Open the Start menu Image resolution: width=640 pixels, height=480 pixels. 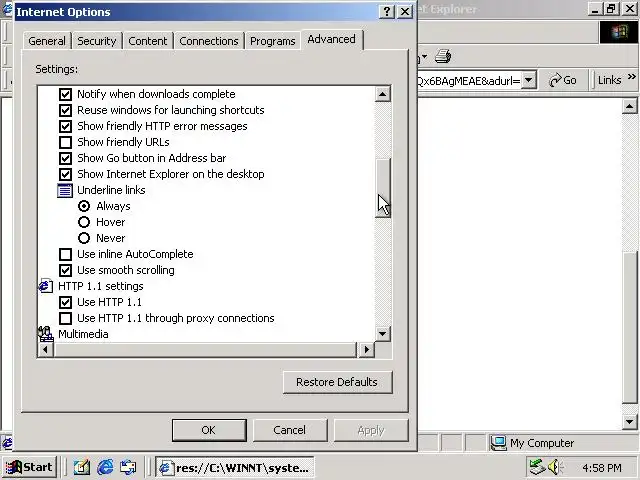(29, 467)
